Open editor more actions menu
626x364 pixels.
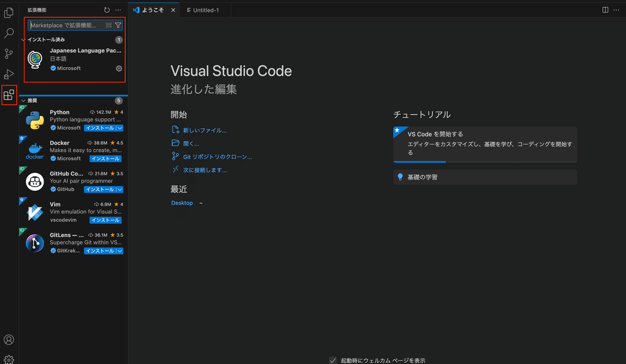[x=617, y=10]
